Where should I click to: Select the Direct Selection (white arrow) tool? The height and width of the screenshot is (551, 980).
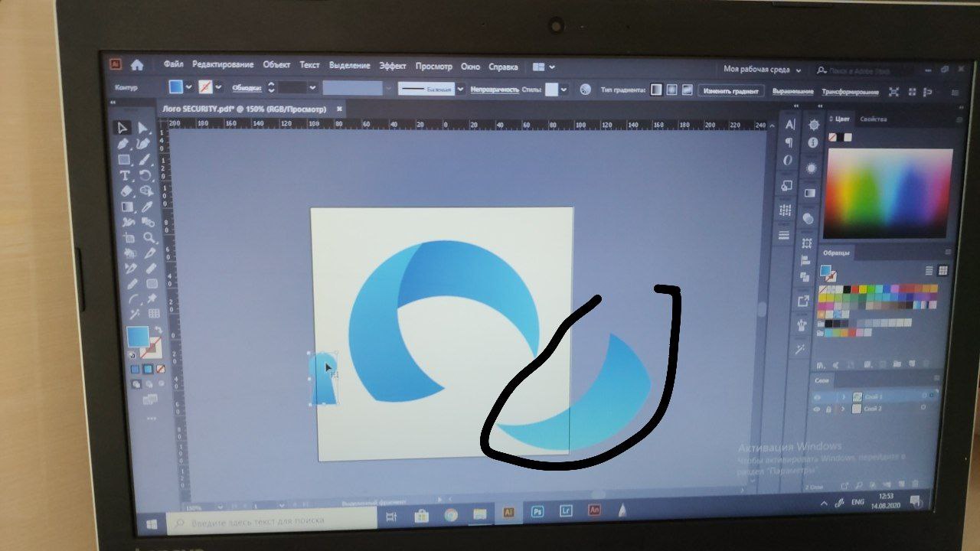[143, 129]
